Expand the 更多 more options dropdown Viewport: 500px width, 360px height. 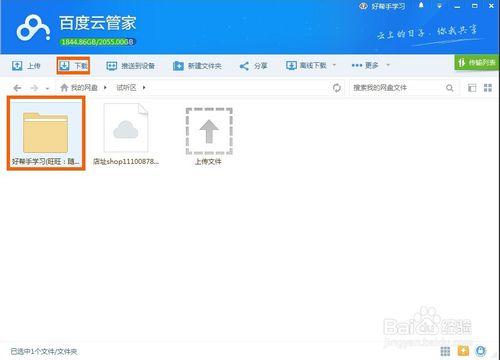[388, 65]
